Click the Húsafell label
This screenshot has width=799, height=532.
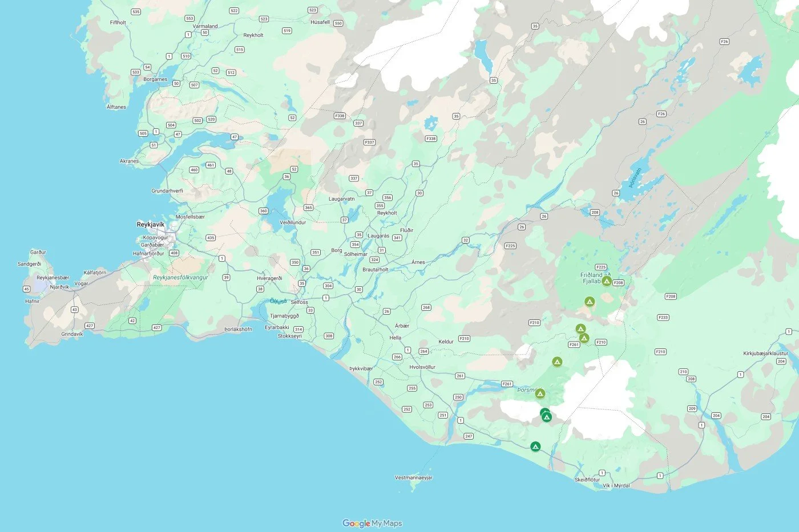[x=320, y=22]
